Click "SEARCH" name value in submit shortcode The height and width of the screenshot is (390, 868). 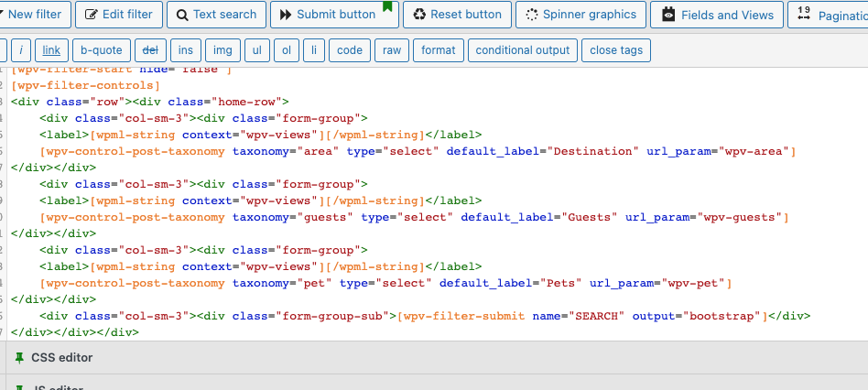tap(597, 316)
